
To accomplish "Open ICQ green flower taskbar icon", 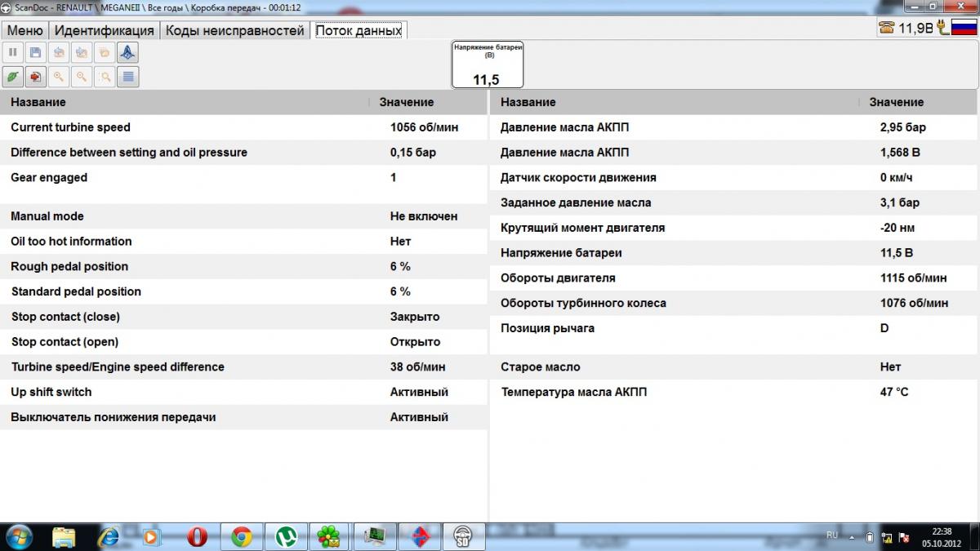I will pos(330,536).
